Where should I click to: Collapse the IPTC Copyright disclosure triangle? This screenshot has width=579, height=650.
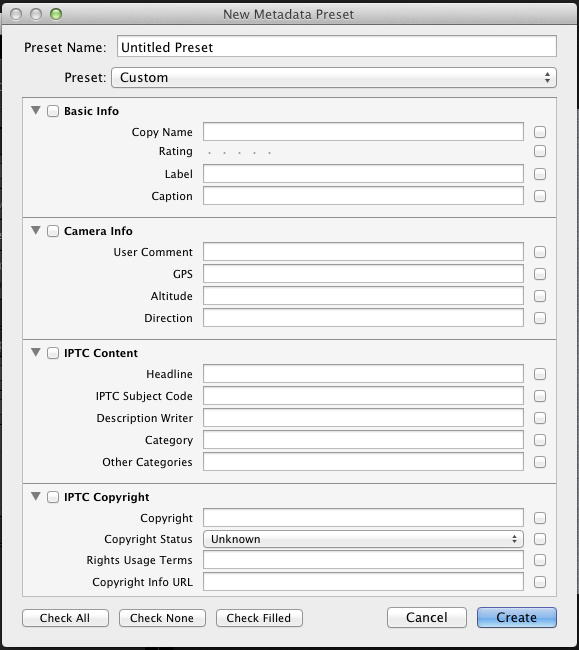(x=36, y=496)
